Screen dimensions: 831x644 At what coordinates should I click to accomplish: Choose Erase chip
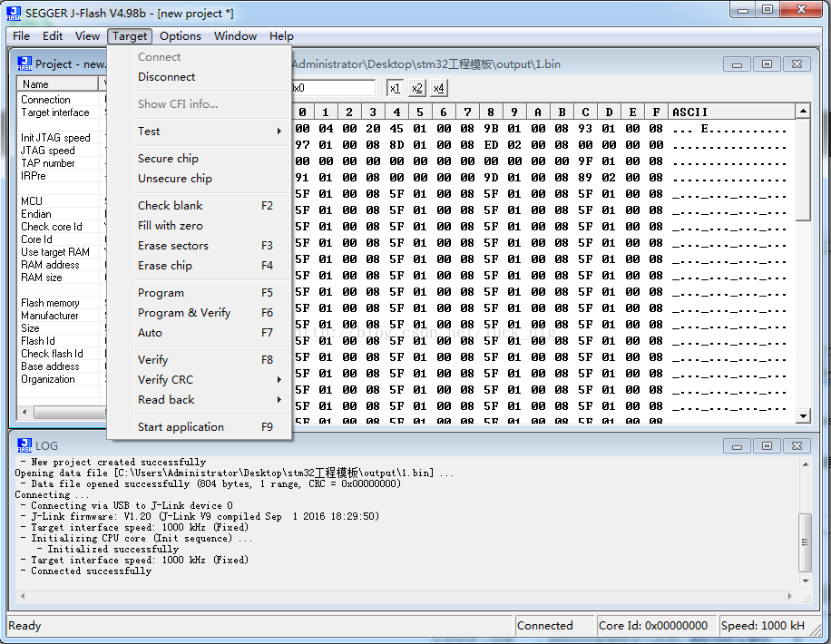point(211,266)
